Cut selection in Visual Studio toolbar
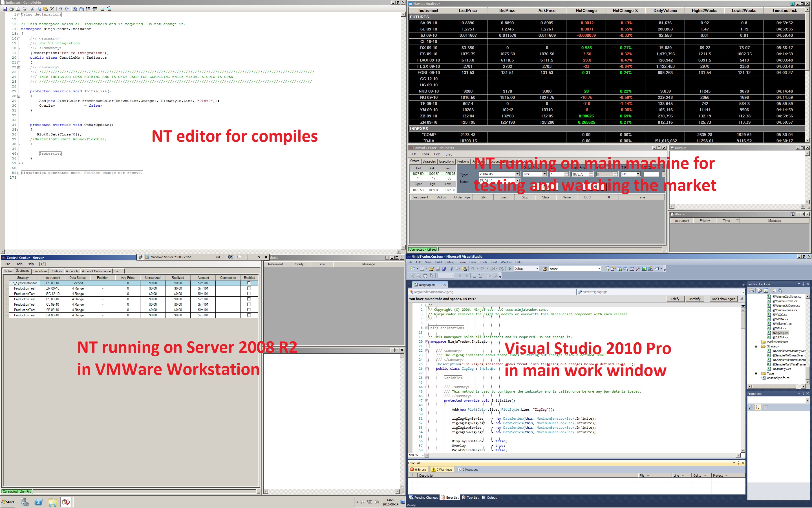The height and width of the screenshot is (508, 812). pos(452,269)
